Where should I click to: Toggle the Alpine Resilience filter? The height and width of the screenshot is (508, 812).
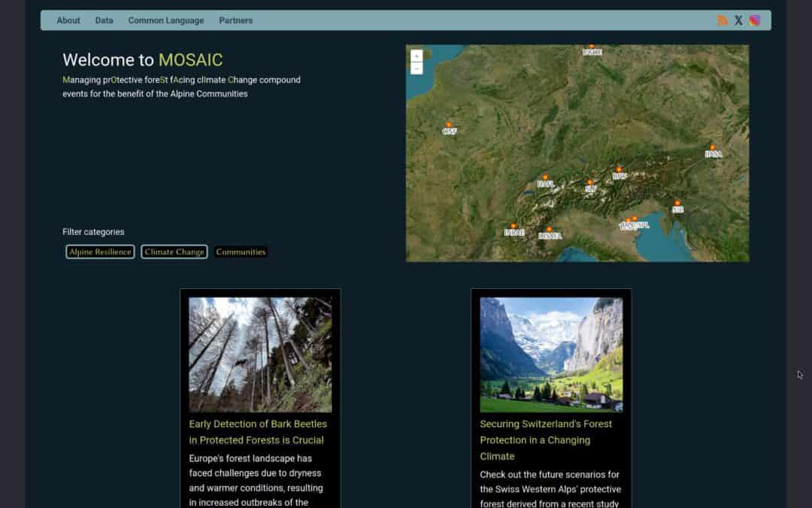click(x=99, y=252)
